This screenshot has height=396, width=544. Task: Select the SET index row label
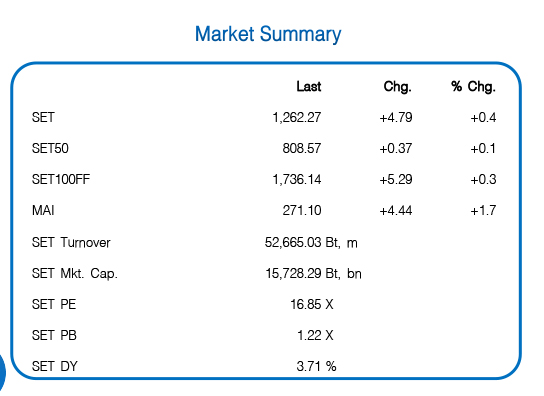click(x=43, y=117)
